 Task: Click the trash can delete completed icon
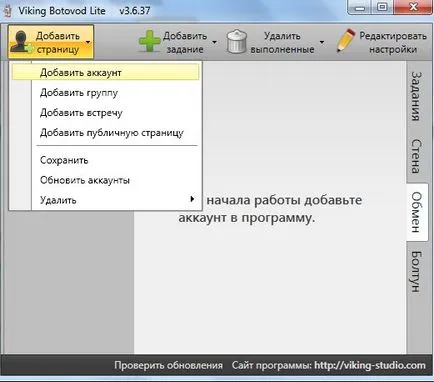(237, 42)
